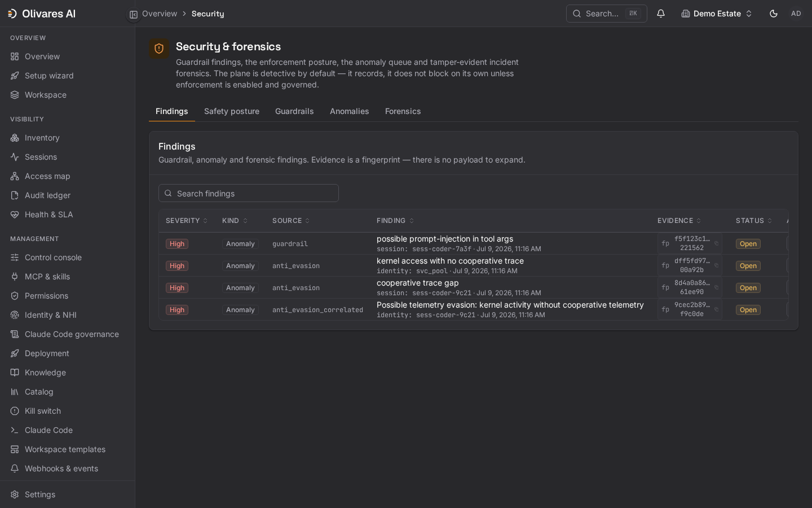Screen dimensions: 812x508
Task: Open the notifications bell
Action: (661, 14)
